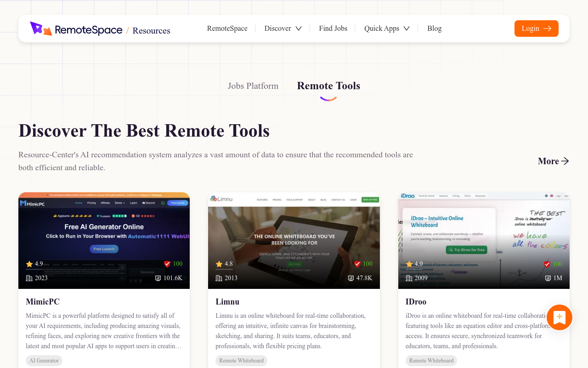Click the star rating icon on MimicPC

coord(29,264)
